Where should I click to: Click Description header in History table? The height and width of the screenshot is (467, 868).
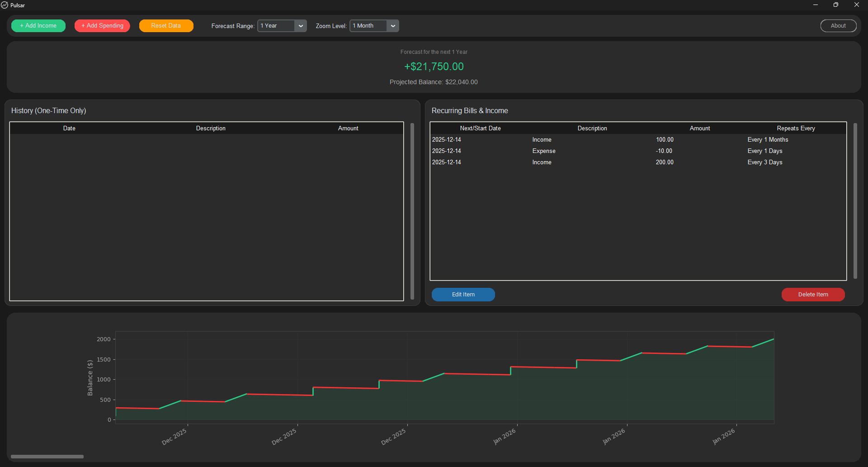coord(211,129)
